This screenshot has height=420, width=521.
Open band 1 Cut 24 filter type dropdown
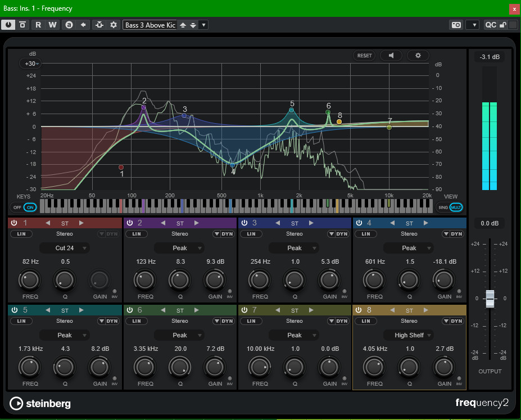(65, 248)
